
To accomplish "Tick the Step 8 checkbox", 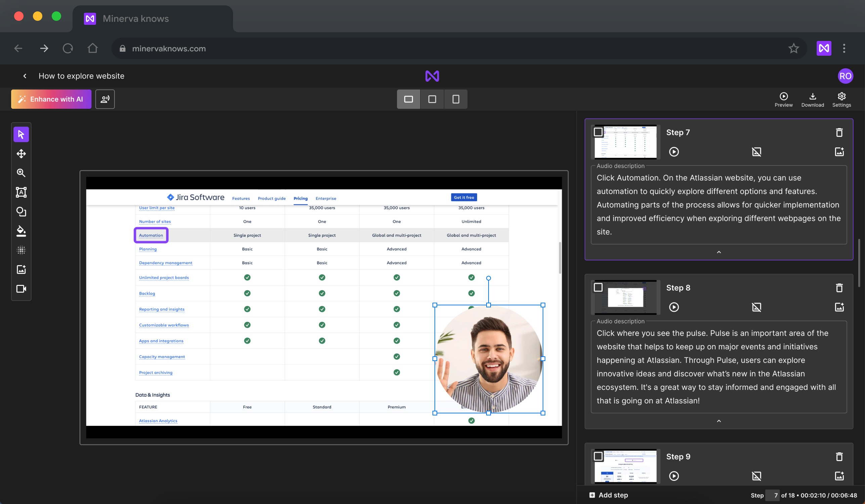I will pos(598,288).
